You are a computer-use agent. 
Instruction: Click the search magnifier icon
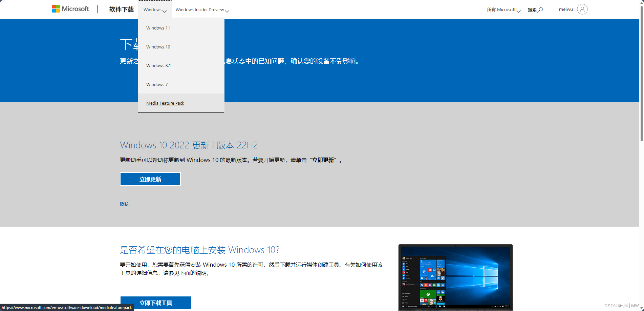point(540,10)
